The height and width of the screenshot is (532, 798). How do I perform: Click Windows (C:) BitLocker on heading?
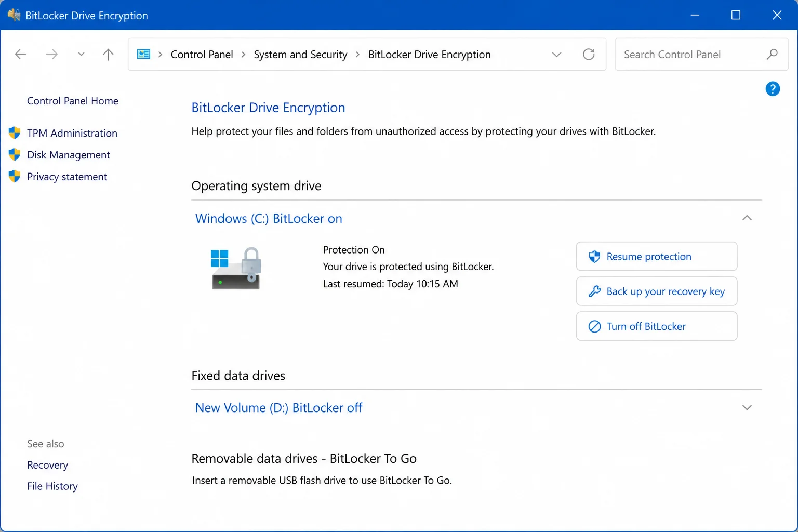[x=269, y=219]
